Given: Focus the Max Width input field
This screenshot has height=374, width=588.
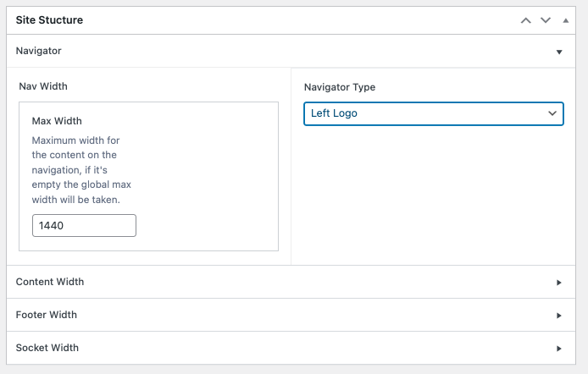Looking at the screenshot, I should [84, 226].
